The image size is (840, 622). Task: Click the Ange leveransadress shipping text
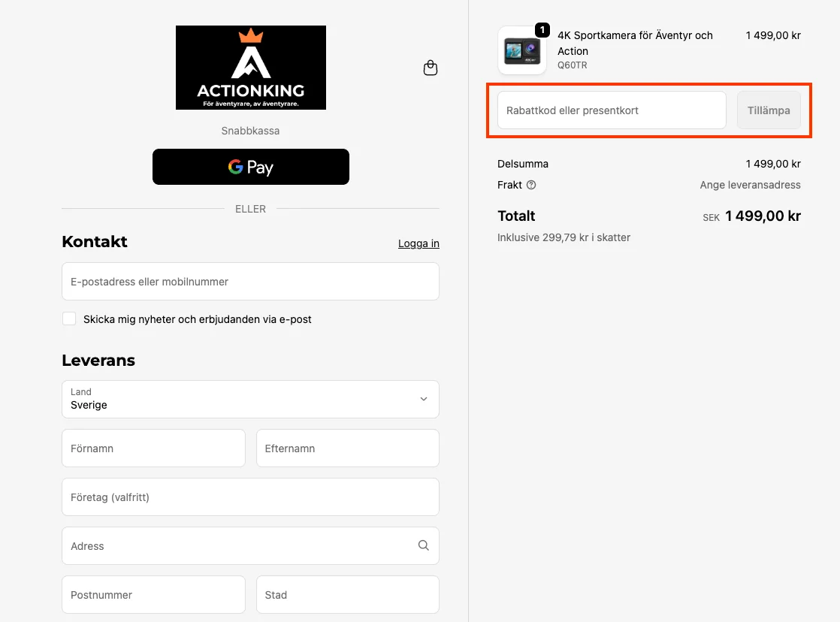coord(750,185)
